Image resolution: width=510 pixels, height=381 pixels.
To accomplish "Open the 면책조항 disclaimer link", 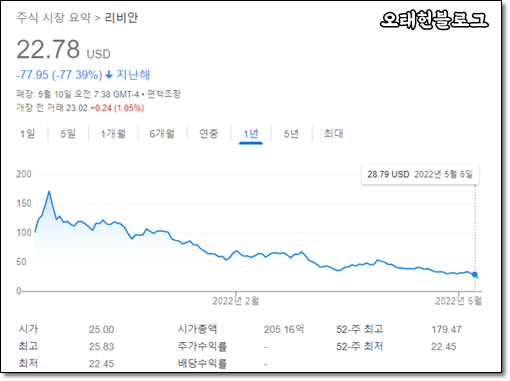I will pos(164,94).
